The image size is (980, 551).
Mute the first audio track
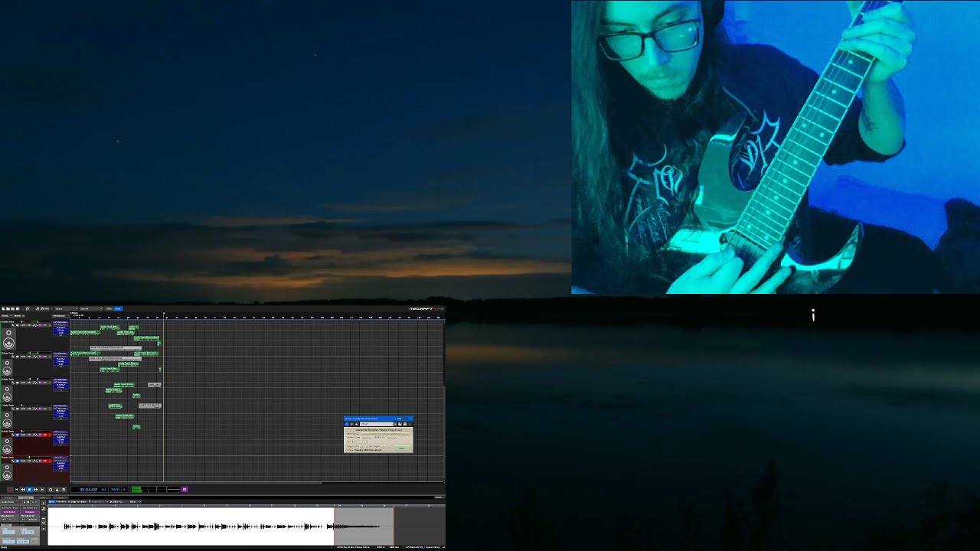coord(23,325)
